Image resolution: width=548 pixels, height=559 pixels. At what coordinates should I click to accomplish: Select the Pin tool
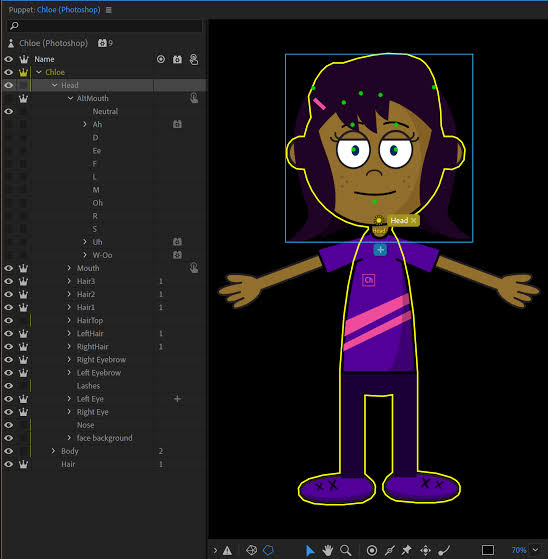point(407,550)
